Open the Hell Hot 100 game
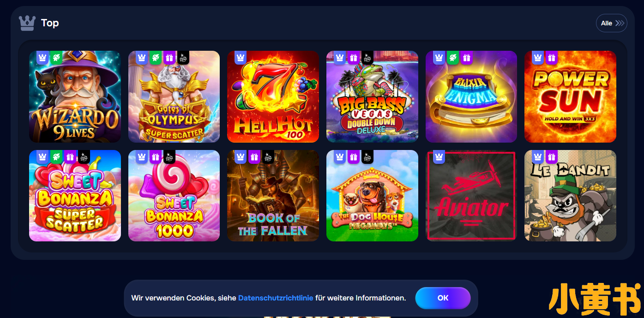Image resolution: width=644 pixels, height=318 pixels. pyautogui.click(x=273, y=96)
